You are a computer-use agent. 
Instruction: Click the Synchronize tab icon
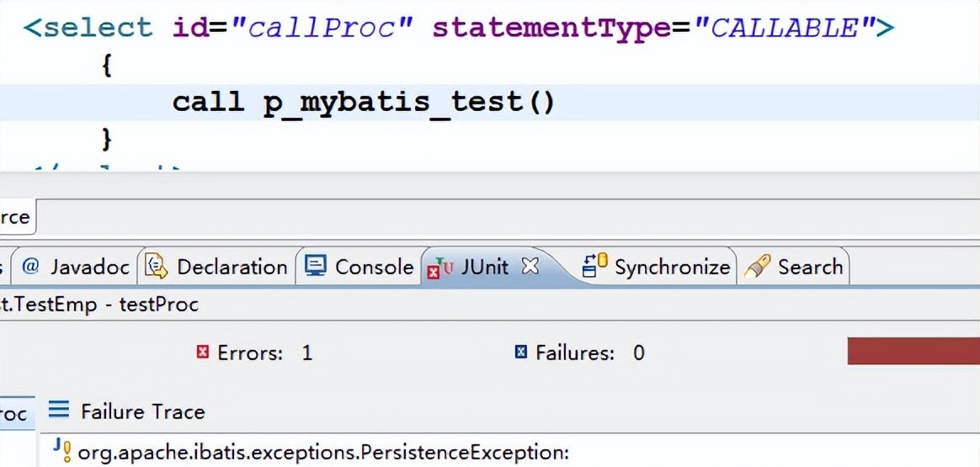pos(595,267)
